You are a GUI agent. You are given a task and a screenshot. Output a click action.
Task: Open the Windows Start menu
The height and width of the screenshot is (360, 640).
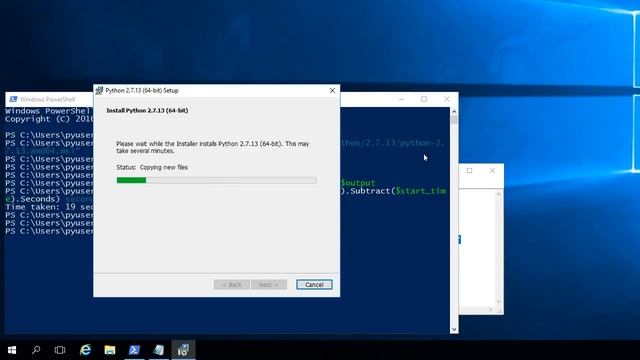[x=12, y=350]
